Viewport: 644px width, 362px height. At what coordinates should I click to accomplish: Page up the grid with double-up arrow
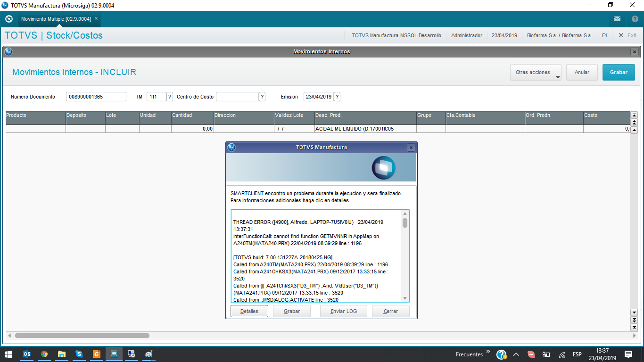(634, 122)
